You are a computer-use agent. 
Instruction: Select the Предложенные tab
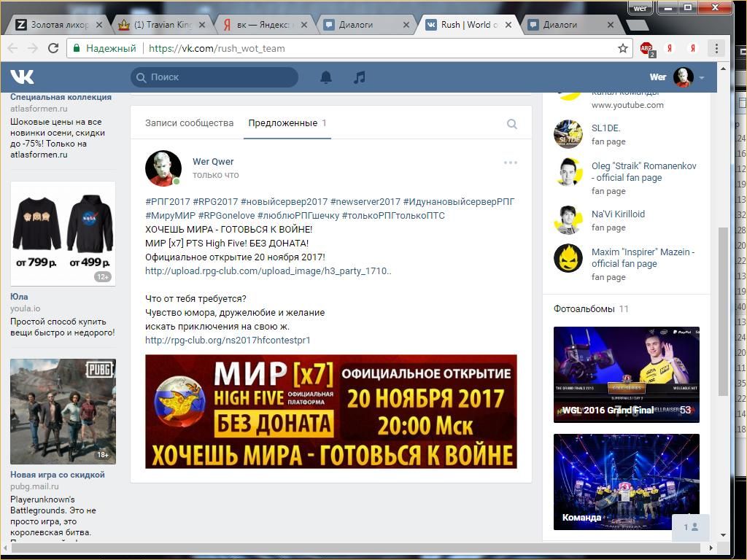coord(282,123)
